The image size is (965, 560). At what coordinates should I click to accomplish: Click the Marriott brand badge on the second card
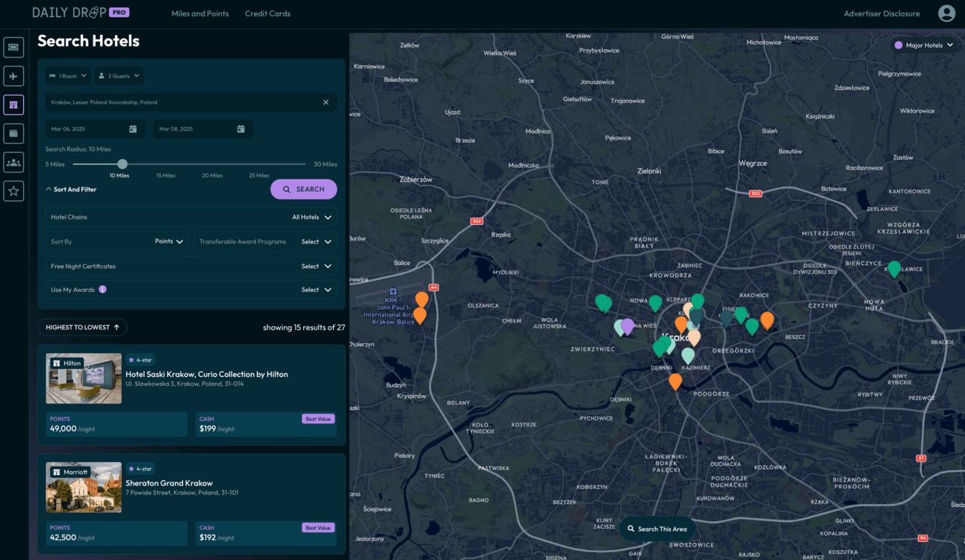click(70, 472)
